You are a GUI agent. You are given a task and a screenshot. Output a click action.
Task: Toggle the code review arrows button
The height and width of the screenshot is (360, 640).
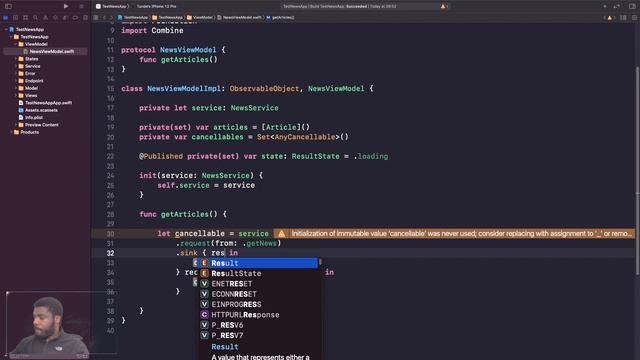coord(617,7)
